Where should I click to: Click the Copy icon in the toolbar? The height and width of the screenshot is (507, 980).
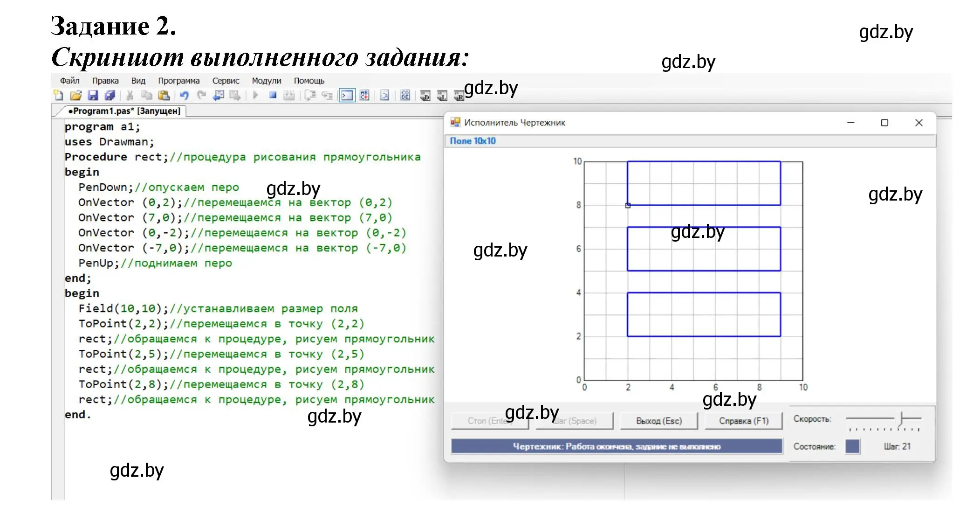[x=147, y=96]
